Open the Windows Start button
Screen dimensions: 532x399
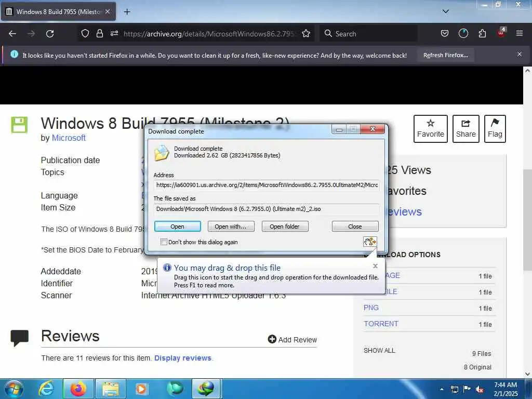14,389
